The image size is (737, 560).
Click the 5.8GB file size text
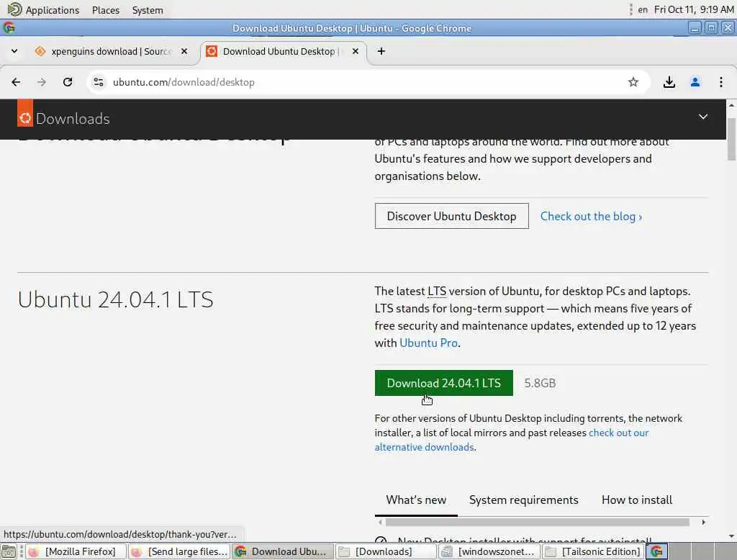coord(540,383)
